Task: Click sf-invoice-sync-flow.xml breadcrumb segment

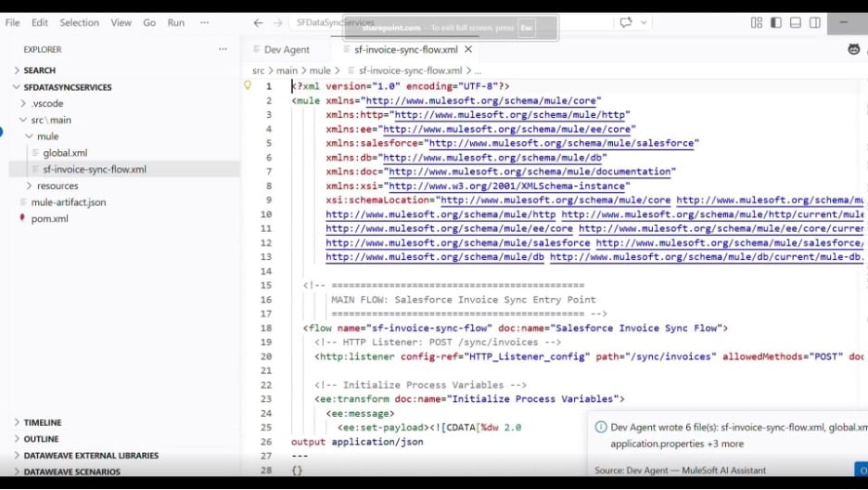Action: coord(410,71)
